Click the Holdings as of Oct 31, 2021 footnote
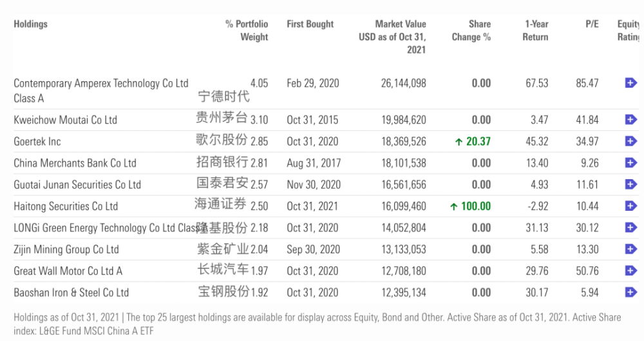The width and height of the screenshot is (644, 341). click(x=317, y=324)
